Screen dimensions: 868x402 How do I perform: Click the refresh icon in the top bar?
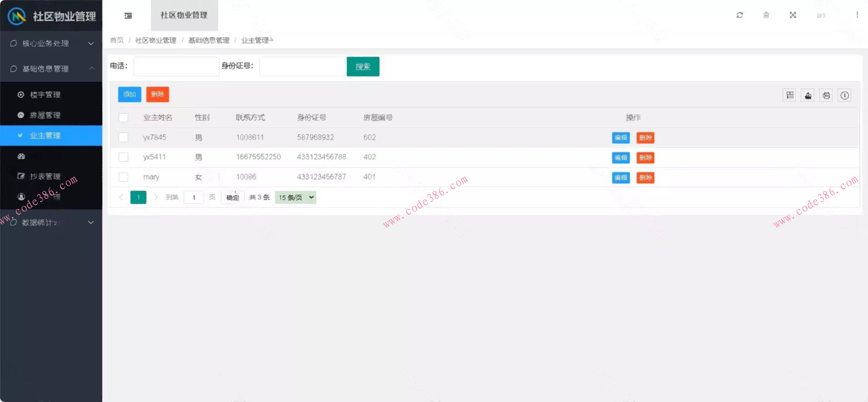click(x=740, y=15)
